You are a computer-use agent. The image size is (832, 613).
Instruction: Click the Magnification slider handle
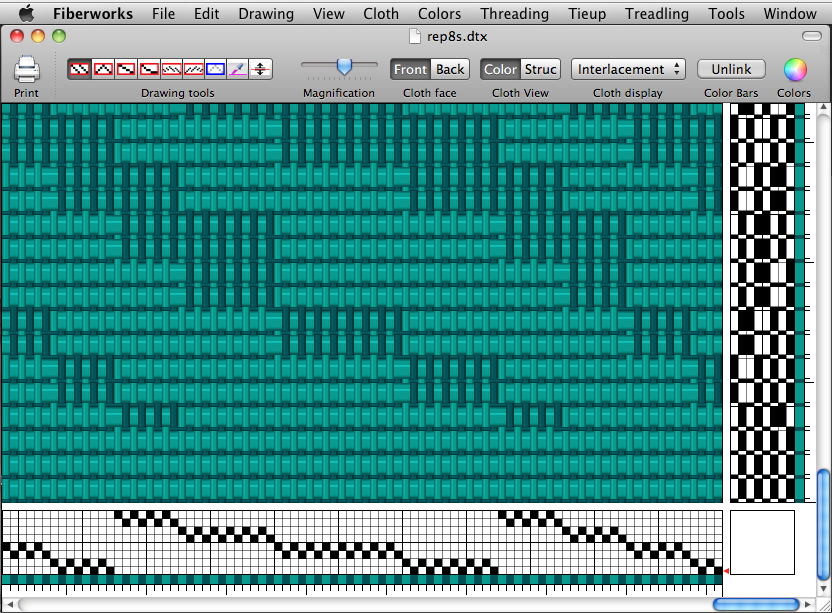344,66
